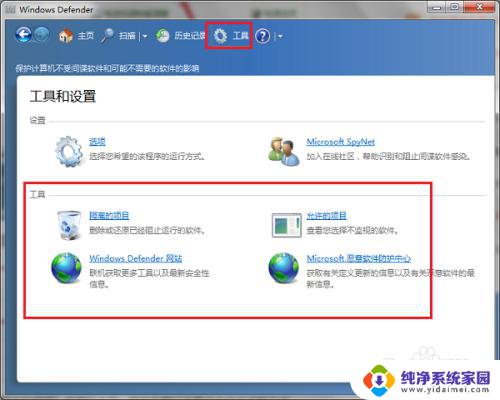Image resolution: width=500 pixels, height=400 pixels.
Task: Click the Allowed items list icon
Action: click(287, 225)
